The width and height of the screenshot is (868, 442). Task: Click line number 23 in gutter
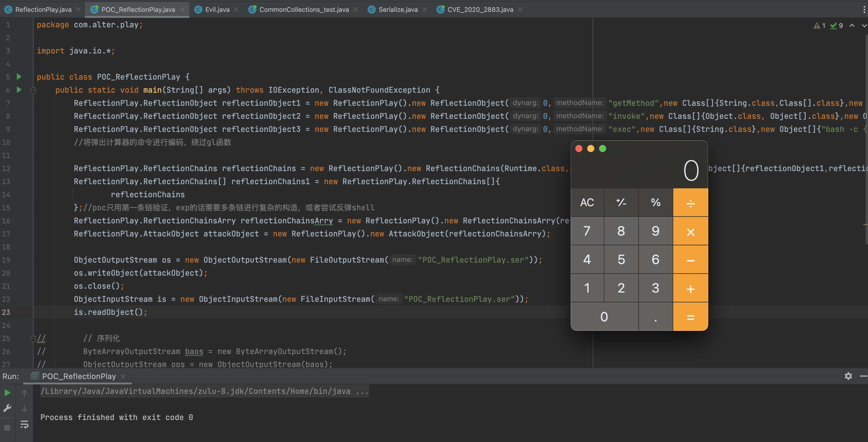[6, 312]
